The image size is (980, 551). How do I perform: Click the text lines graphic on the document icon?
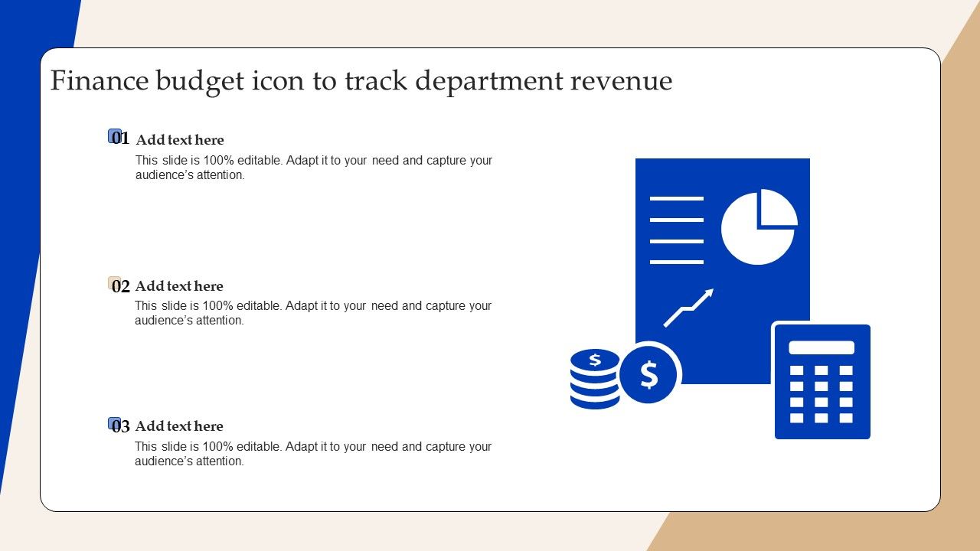[x=677, y=230]
